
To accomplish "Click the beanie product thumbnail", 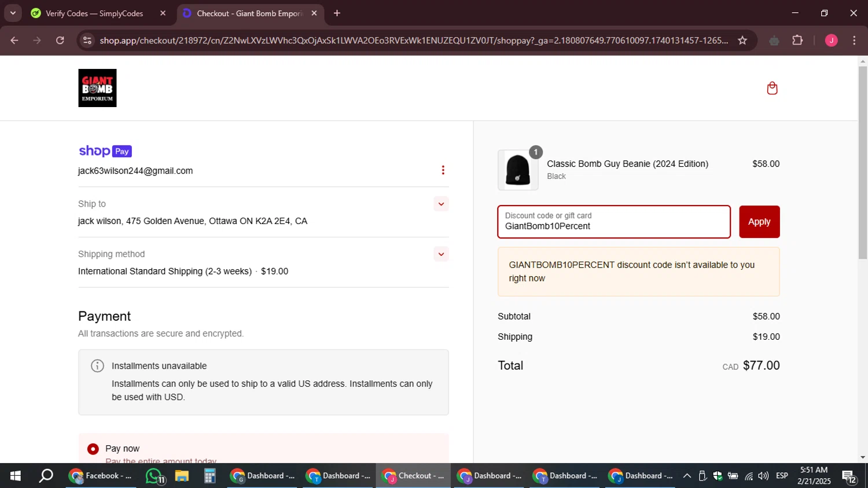I will coord(518,170).
